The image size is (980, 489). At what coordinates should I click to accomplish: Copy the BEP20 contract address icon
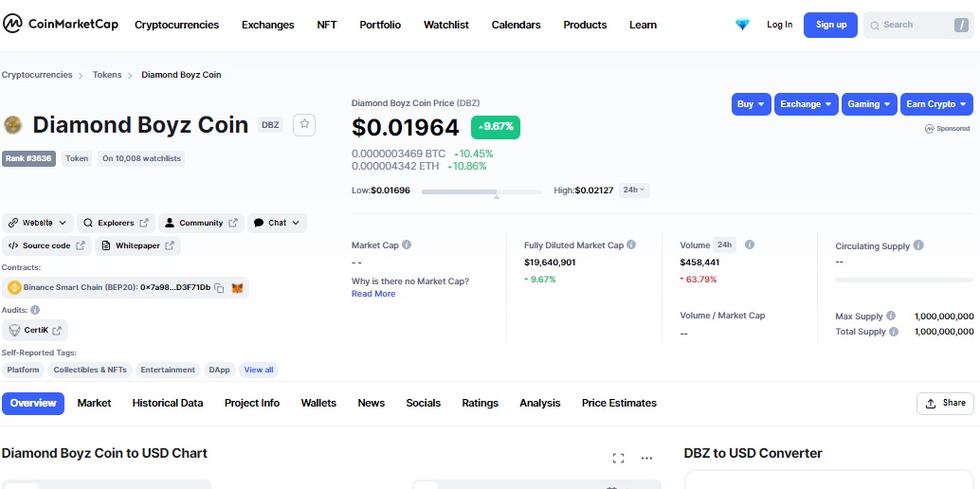[219, 288]
